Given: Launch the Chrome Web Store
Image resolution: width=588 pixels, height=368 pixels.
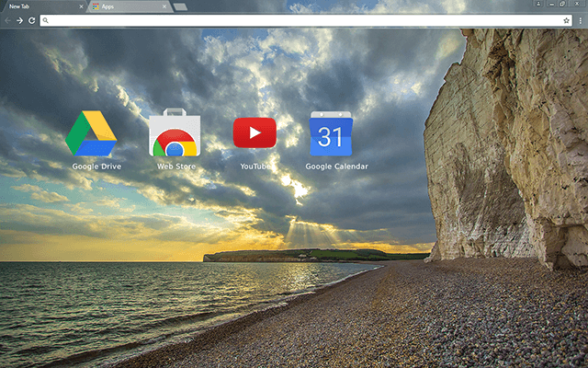Looking at the screenshot, I should tap(175, 133).
